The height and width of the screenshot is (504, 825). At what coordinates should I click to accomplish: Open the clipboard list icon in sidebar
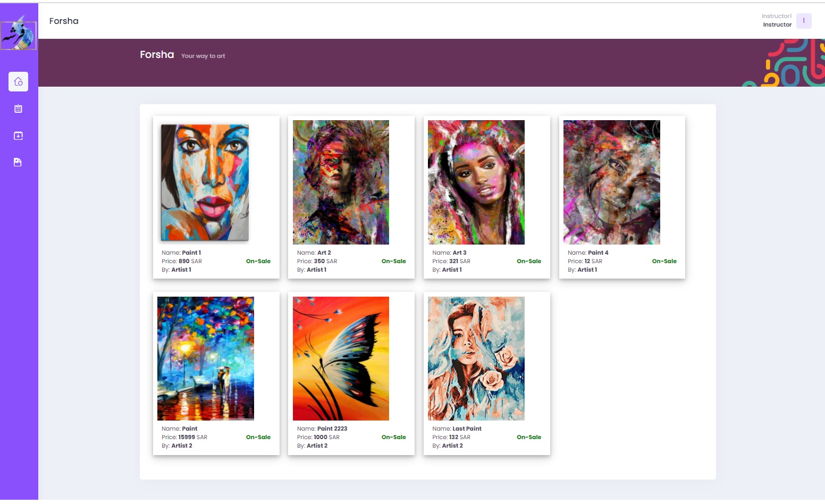coord(18,108)
